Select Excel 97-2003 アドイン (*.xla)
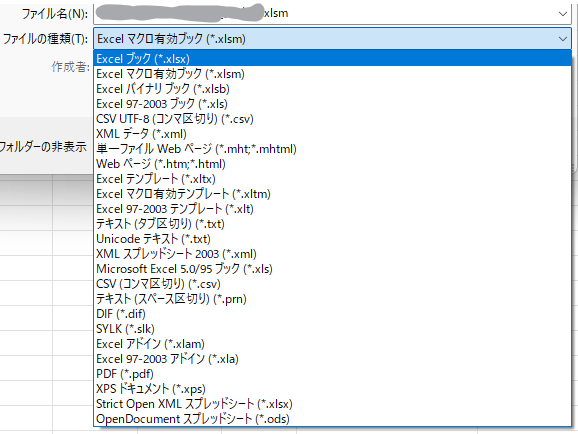This screenshot has height=434, width=578. pyautogui.click(x=332, y=359)
